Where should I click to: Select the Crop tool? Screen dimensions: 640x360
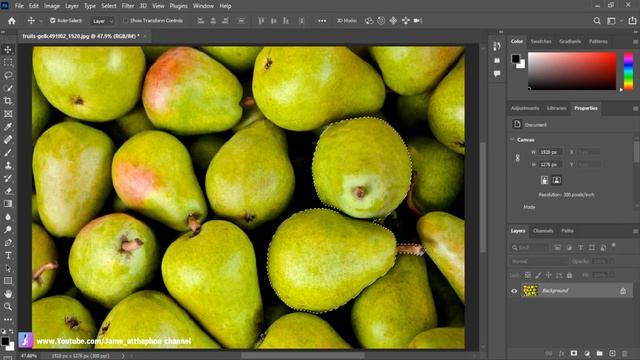(x=8, y=101)
